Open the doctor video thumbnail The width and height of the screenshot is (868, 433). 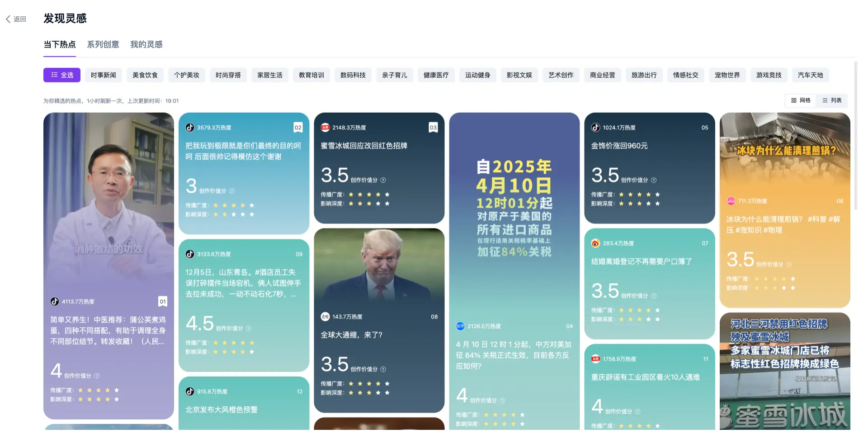pos(108,199)
